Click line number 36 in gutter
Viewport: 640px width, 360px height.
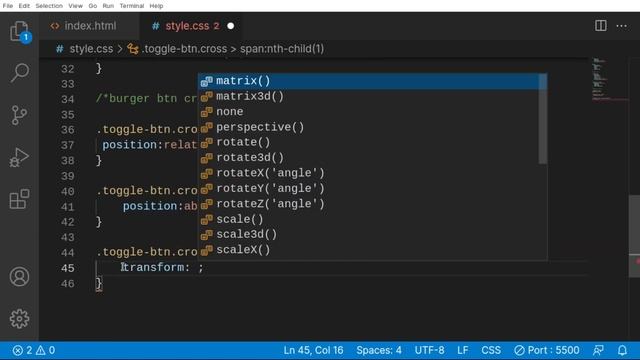tap(68, 130)
